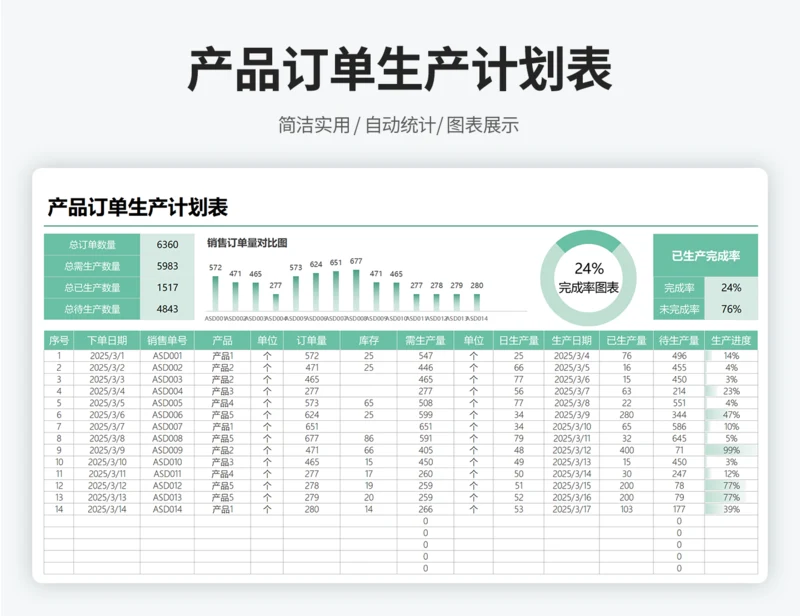Viewport: 800px width, 616px height.
Task: Click the 需生产量 cell 547 in ASD001 row
Action: (x=426, y=356)
